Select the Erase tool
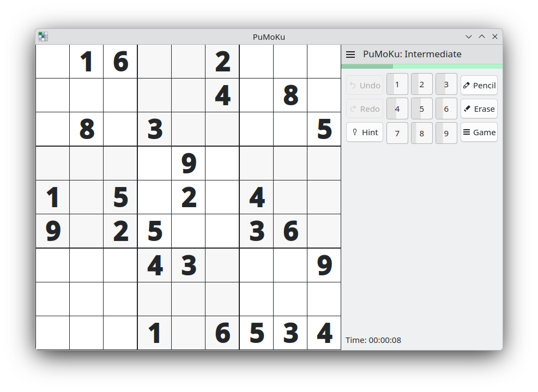Image resolution: width=538 pixels, height=392 pixels. pos(479,109)
